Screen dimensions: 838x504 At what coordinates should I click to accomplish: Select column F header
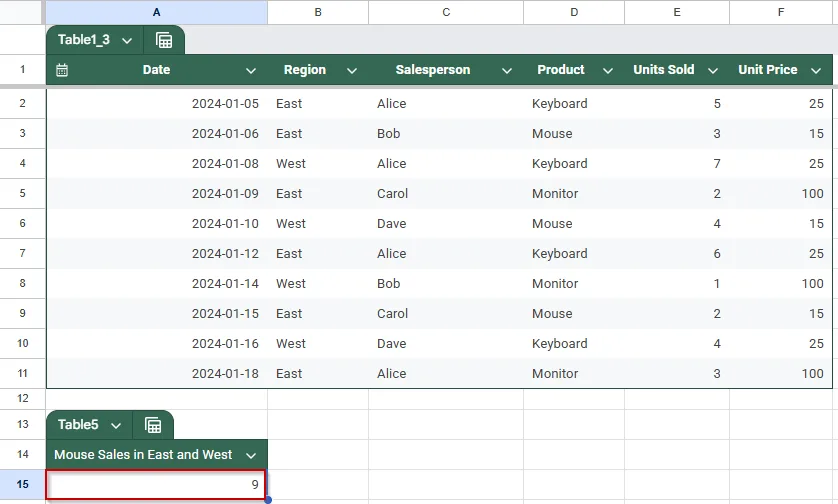coord(781,12)
